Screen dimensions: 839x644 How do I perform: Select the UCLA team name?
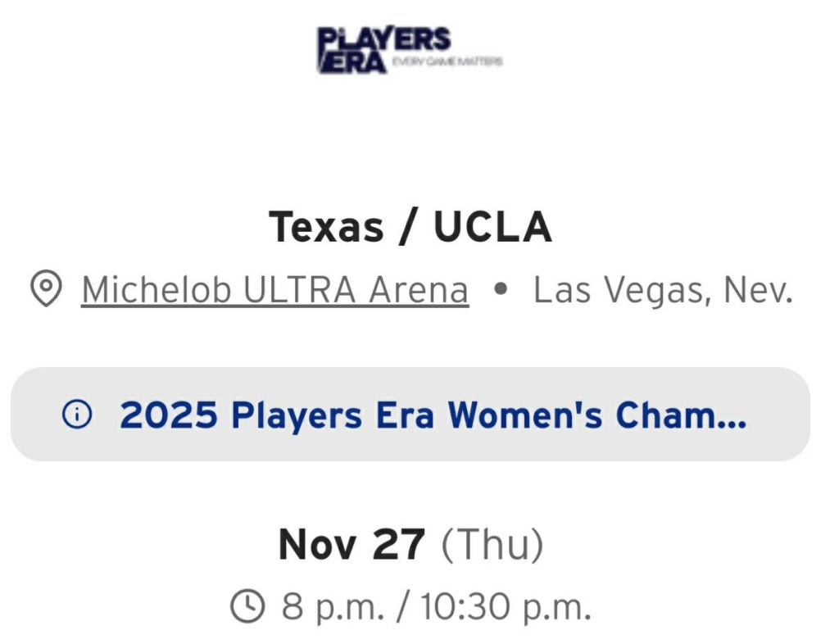(492, 227)
